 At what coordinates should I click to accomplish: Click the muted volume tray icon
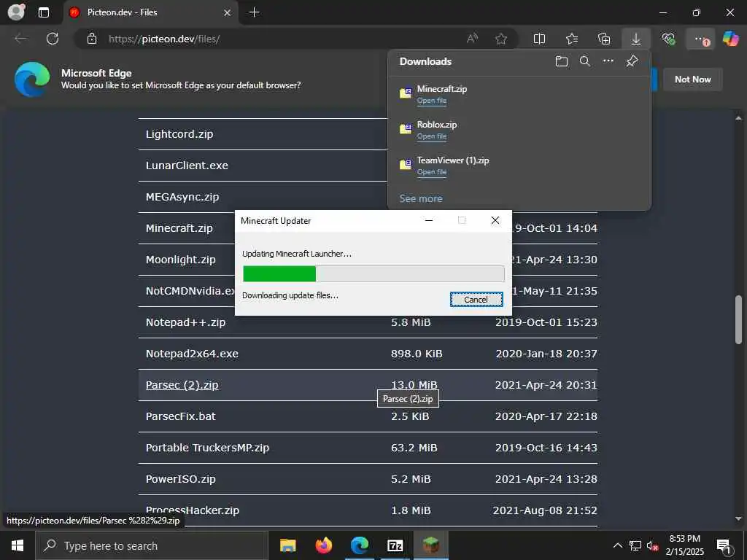(x=653, y=545)
